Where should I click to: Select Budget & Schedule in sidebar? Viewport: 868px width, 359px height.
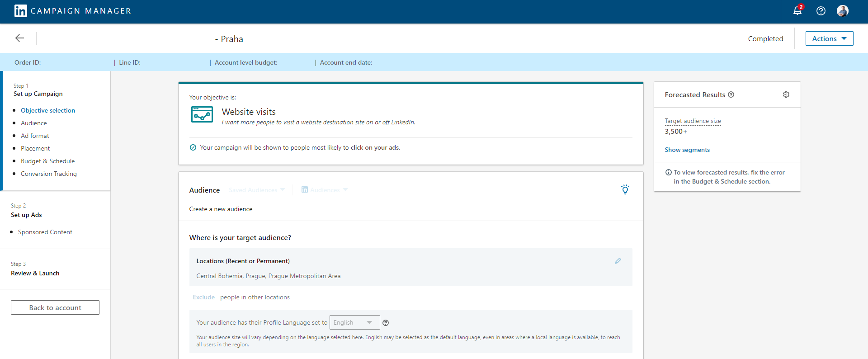click(x=48, y=161)
